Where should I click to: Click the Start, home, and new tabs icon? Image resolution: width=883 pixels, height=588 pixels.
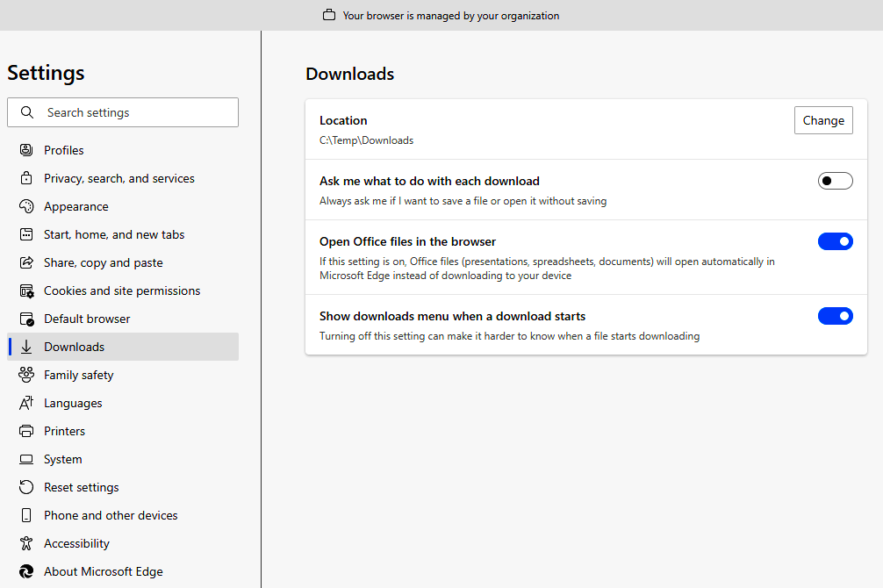(26, 234)
